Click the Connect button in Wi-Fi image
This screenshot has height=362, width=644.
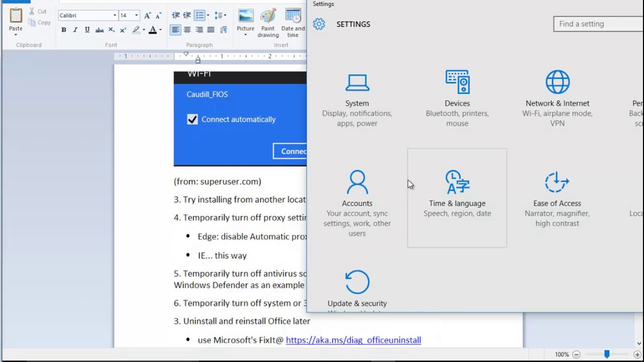coord(290,151)
